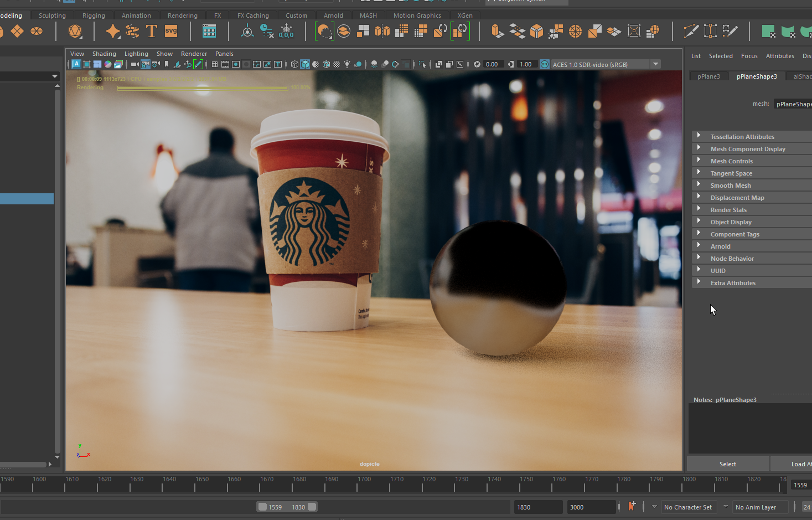Toggle Film Gate display
Image resolution: width=812 pixels, height=520 pixels.
[x=225, y=64]
